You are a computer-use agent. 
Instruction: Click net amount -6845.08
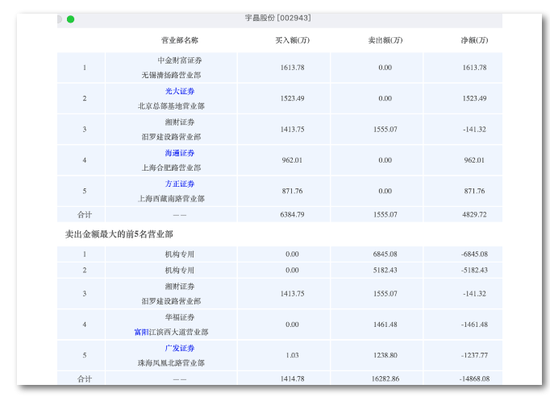(474, 254)
